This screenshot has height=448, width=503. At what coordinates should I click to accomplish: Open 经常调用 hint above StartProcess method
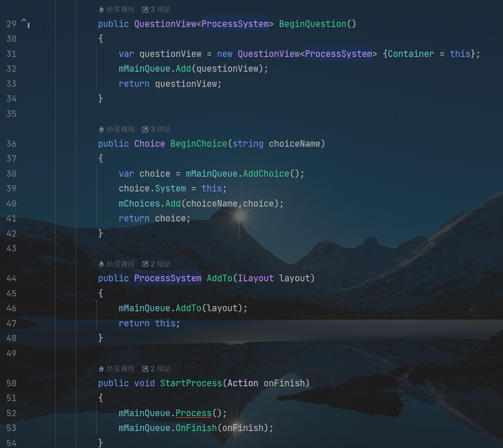pyautogui.click(x=117, y=369)
